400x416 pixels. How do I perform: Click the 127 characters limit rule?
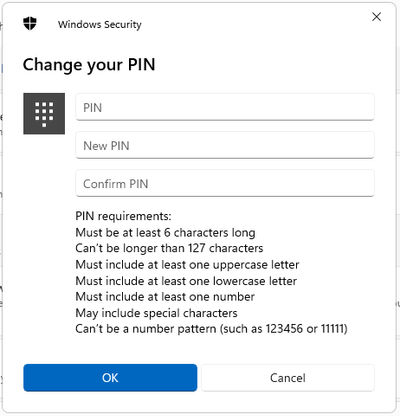click(169, 248)
